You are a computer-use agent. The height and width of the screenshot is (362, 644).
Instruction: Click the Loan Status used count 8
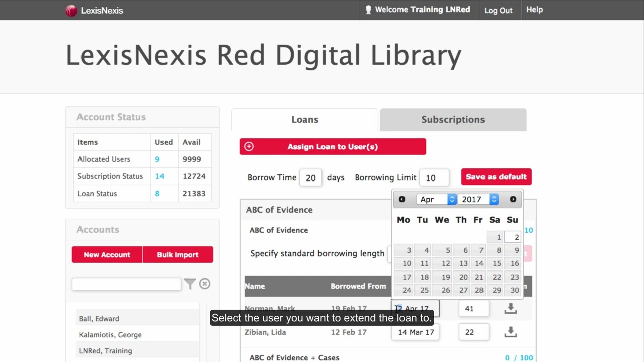pos(157,194)
